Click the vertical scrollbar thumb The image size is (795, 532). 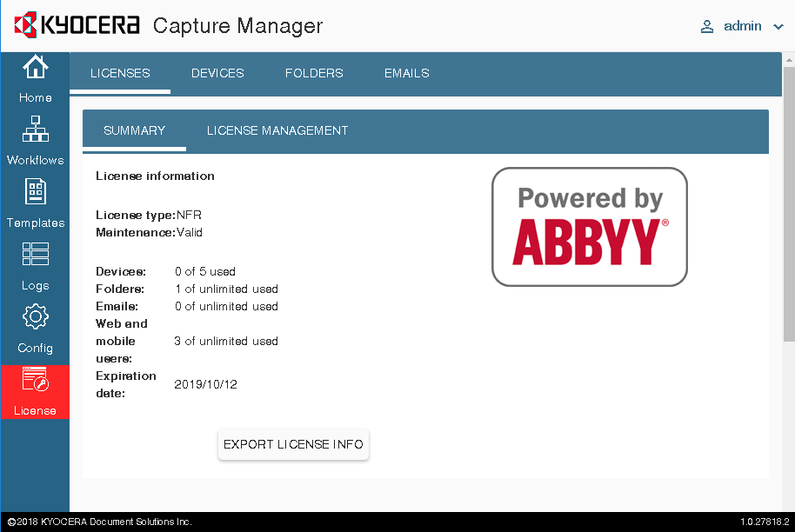789,204
